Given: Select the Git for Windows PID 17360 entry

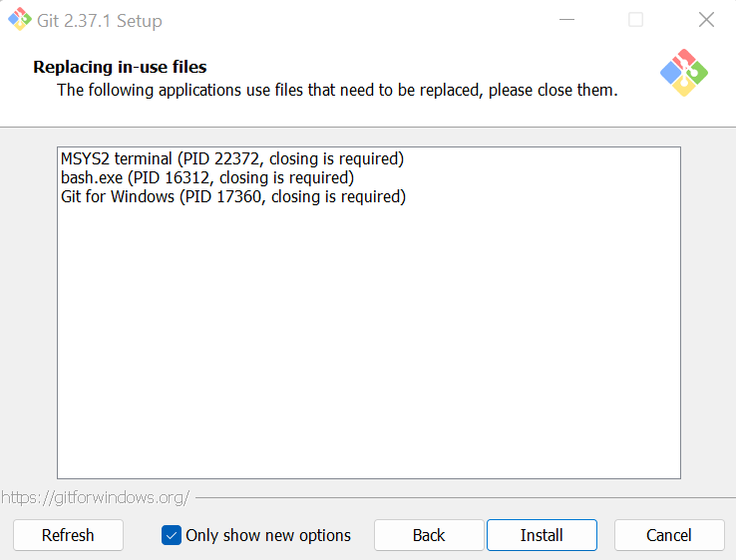Looking at the screenshot, I should [233, 196].
